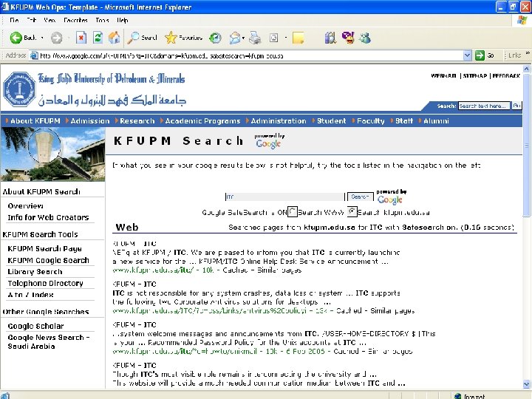Open Google News Search - Saudi Arabia link
This screenshot has height=399, width=532.
49,341
